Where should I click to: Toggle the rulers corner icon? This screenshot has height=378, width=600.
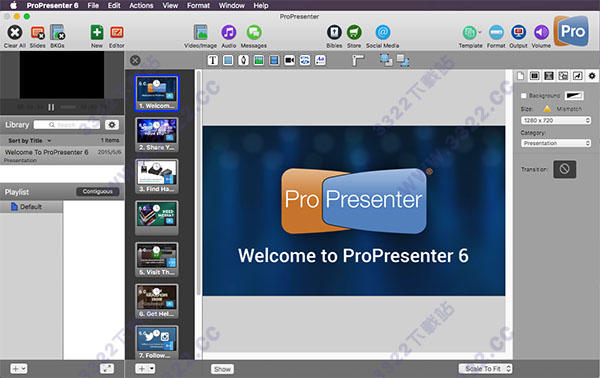click(x=358, y=60)
